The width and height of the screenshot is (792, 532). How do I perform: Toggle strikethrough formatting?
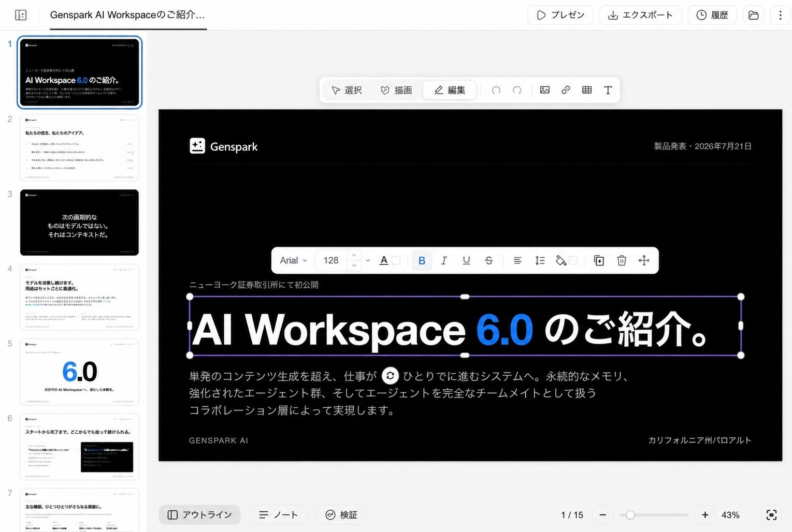point(488,260)
